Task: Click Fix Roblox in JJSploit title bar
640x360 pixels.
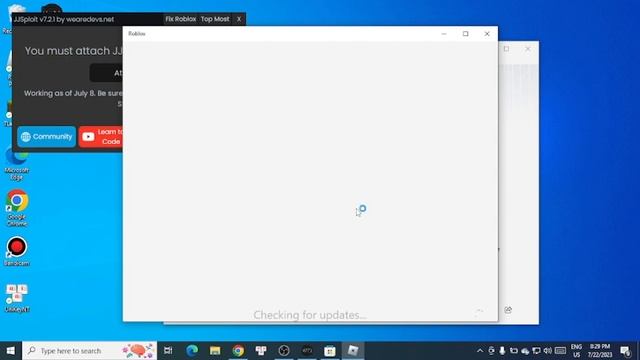Action: pyautogui.click(x=180, y=19)
